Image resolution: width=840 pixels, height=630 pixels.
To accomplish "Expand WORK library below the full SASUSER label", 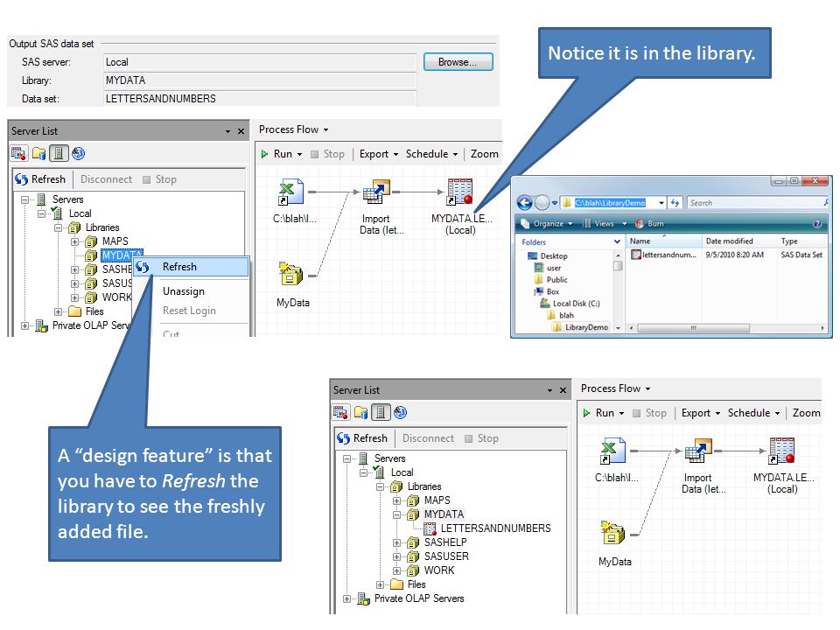I will (x=397, y=570).
